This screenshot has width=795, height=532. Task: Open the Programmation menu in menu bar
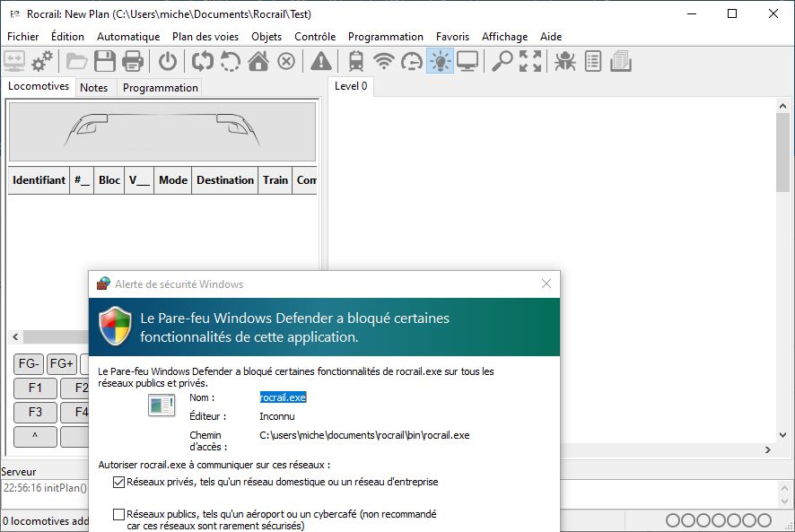coord(385,37)
